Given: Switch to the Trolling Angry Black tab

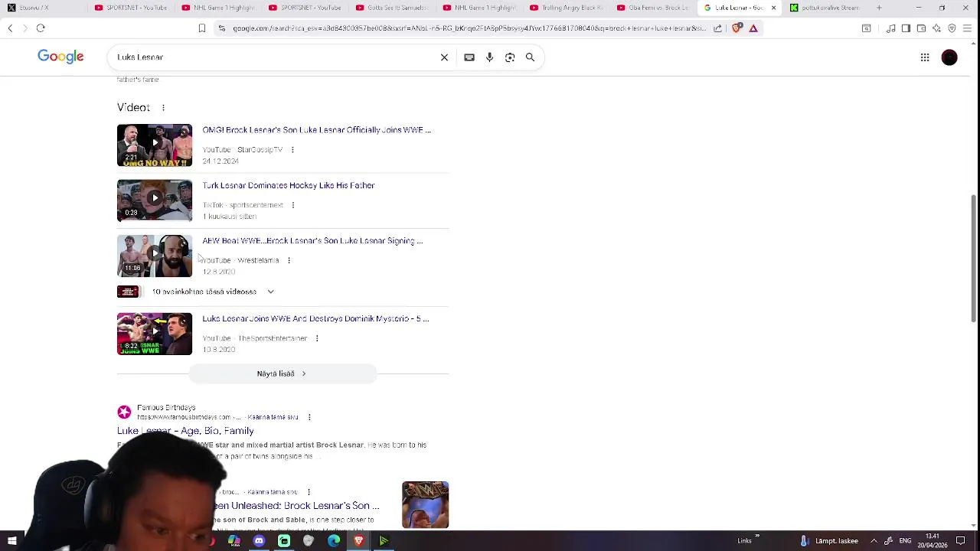Looking at the screenshot, I should tap(566, 8).
